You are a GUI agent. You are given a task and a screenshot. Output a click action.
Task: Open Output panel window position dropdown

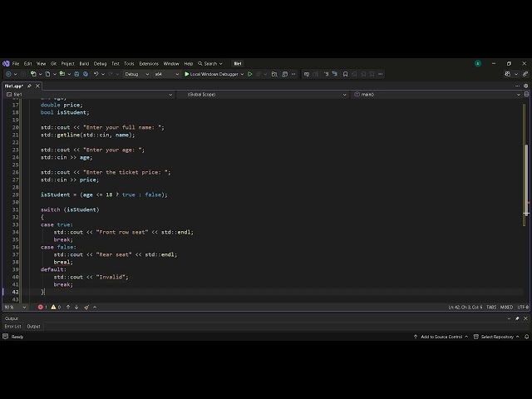509,318
